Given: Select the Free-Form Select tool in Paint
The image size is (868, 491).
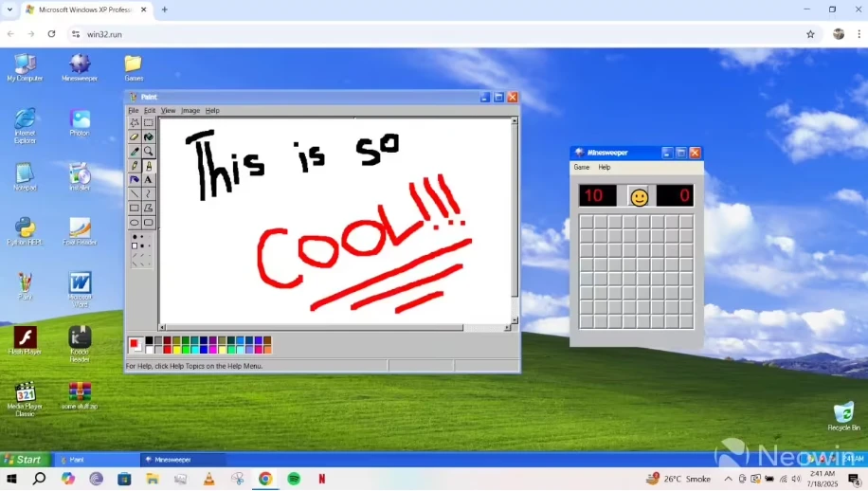Looking at the screenshot, I should click(x=135, y=122).
